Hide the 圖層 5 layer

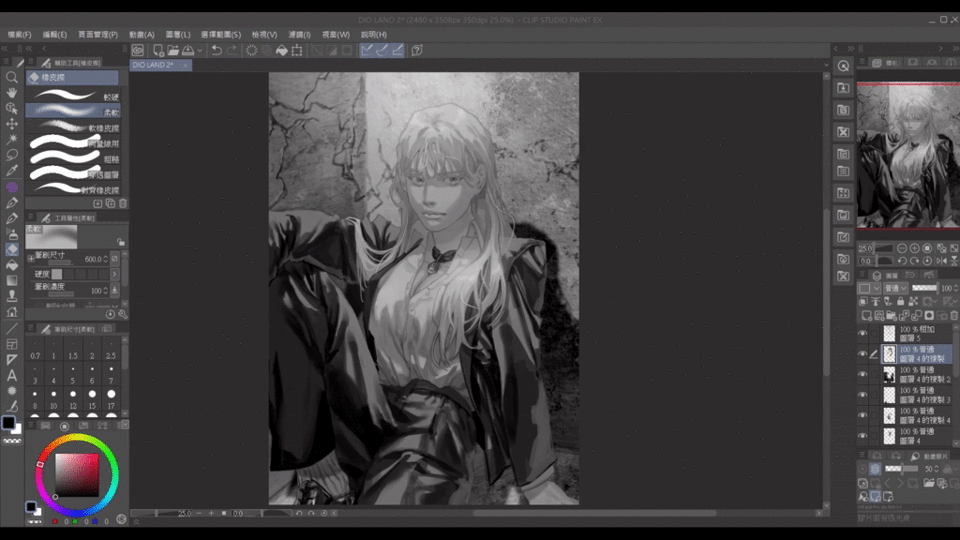tap(863, 333)
